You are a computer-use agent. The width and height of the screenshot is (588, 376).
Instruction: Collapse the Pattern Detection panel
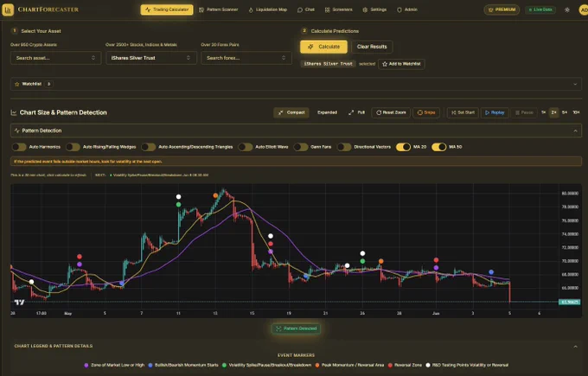[x=575, y=131]
